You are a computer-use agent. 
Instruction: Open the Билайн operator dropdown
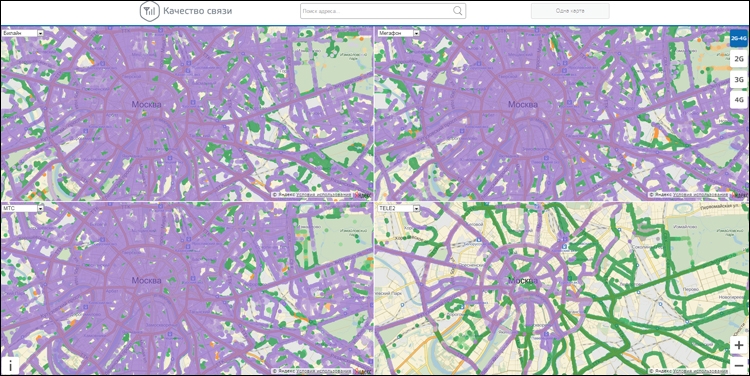(22, 33)
